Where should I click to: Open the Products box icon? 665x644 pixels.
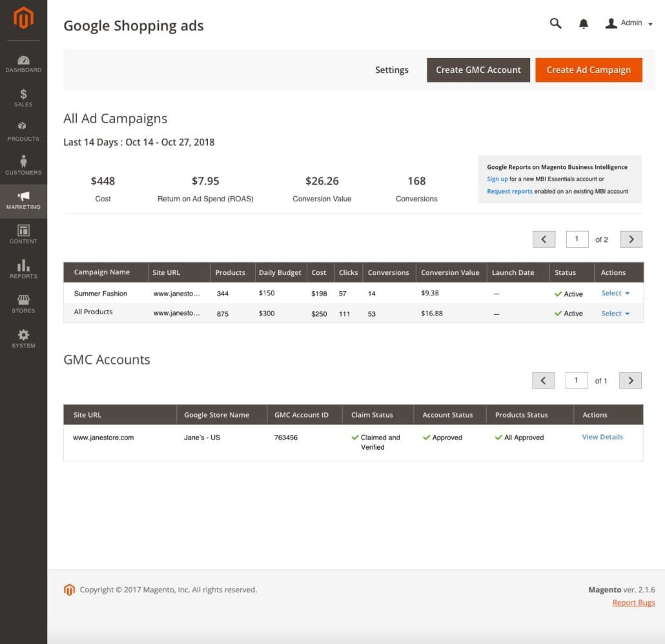tap(23, 127)
